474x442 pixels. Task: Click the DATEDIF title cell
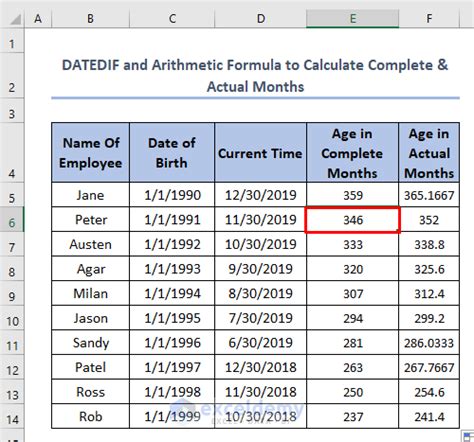pyautogui.click(x=255, y=75)
